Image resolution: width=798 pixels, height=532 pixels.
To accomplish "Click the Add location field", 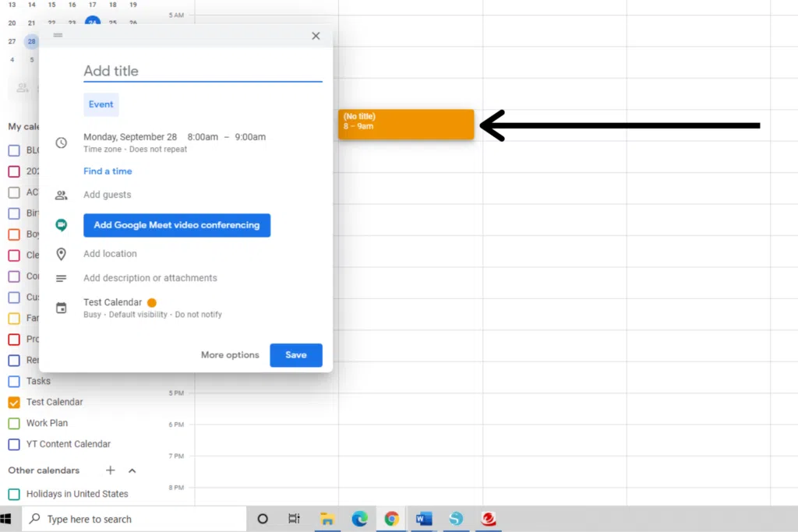I will (110, 253).
